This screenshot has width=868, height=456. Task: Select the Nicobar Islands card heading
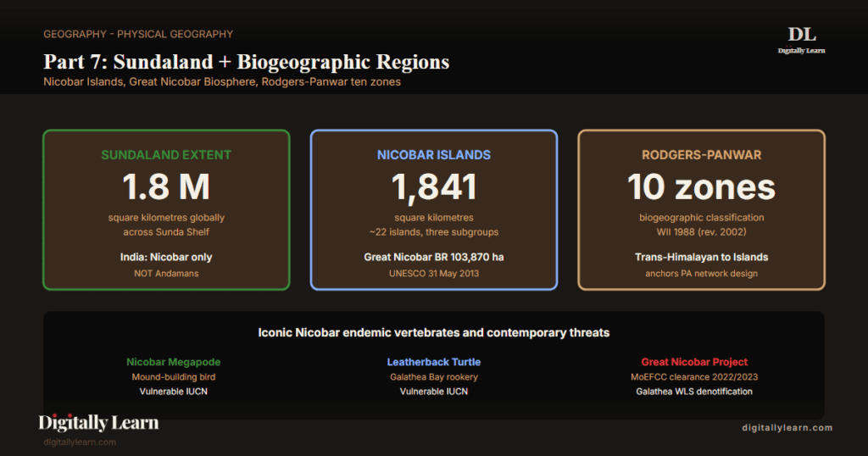point(434,155)
